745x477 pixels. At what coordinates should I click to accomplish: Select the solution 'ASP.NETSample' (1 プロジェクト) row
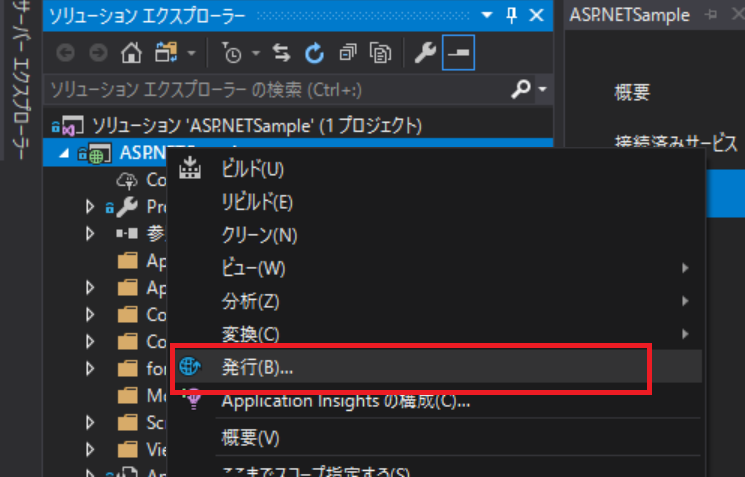pyautogui.click(x=298, y=126)
